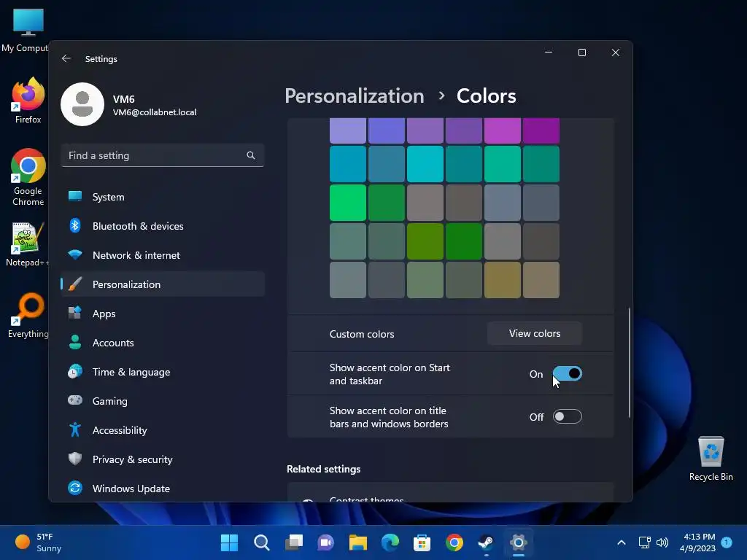This screenshot has height=560, width=747.
Task: Open the Windows Start button
Action: tap(229, 542)
